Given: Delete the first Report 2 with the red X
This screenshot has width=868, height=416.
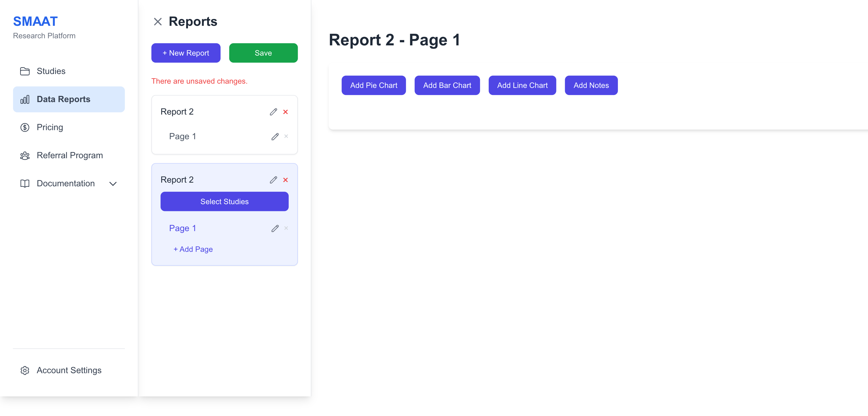Looking at the screenshot, I should 285,112.
